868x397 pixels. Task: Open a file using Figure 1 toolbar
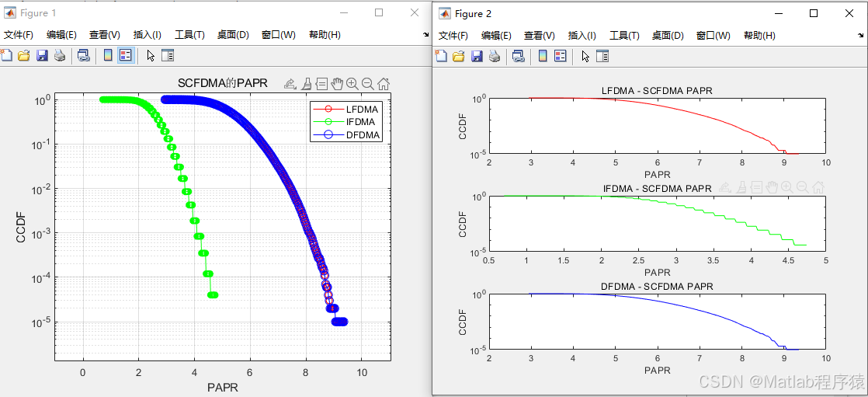click(24, 55)
